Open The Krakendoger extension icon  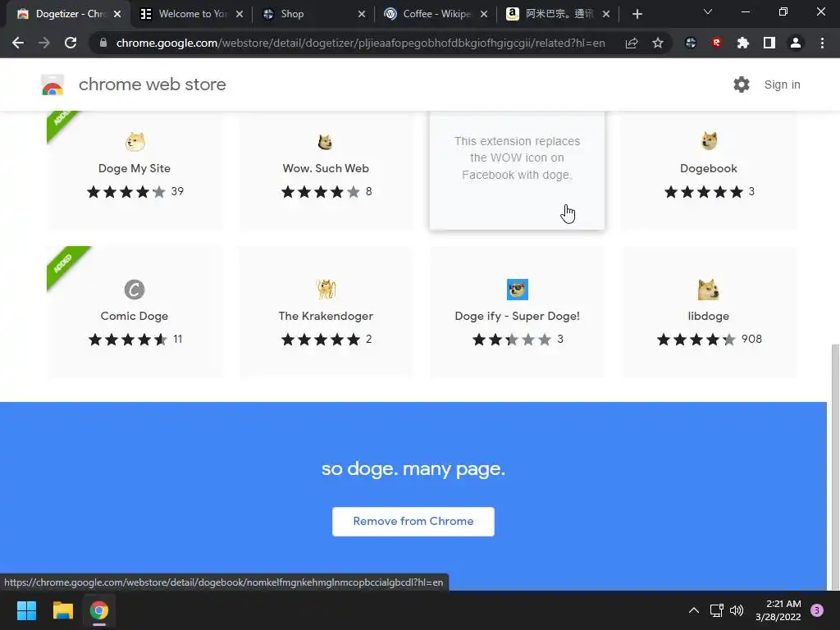326,290
